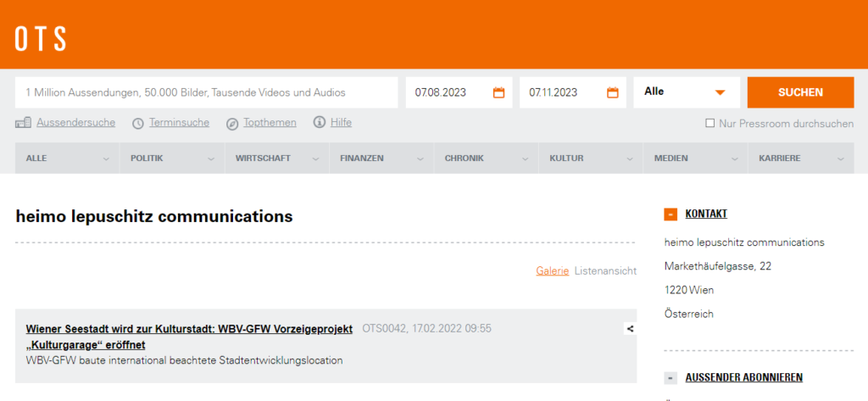Viewport: 868px width, 401px height.
Task: Click the AUSSENDER ABONNIEREN heading link
Action: (744, 378)
